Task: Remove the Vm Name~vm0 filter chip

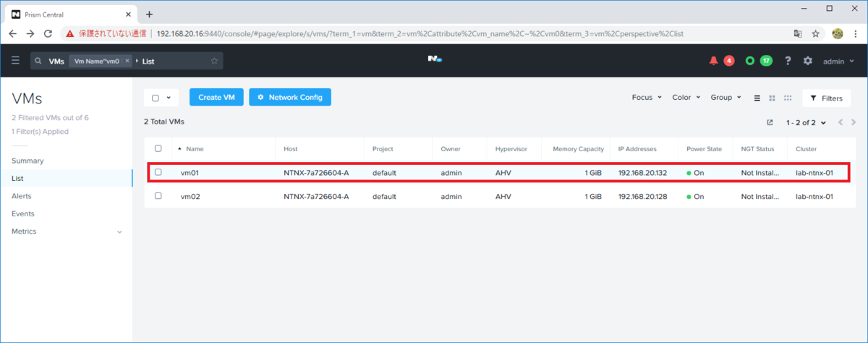Action: tap(127, 62)
